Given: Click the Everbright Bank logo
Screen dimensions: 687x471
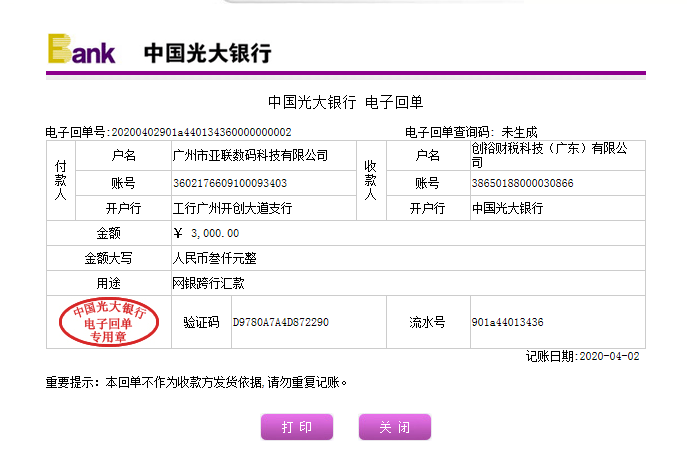Looking at the screenshot, I should pos(81,49).
